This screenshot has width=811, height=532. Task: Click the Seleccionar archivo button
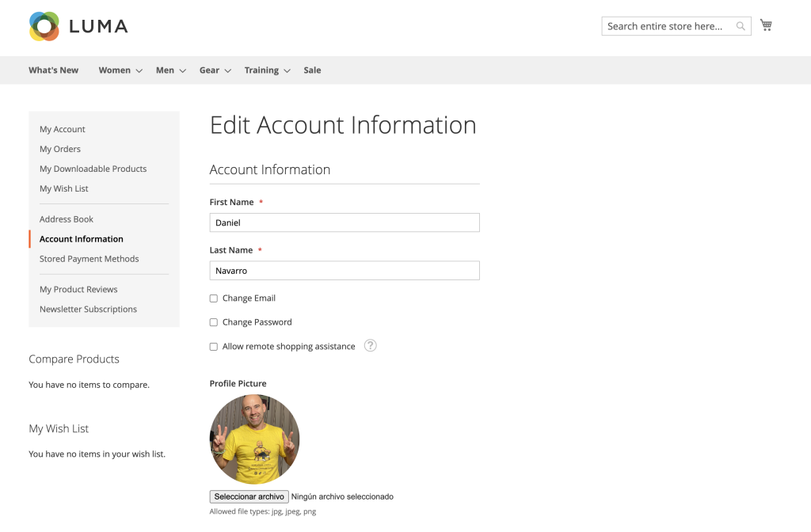[249, 496]
